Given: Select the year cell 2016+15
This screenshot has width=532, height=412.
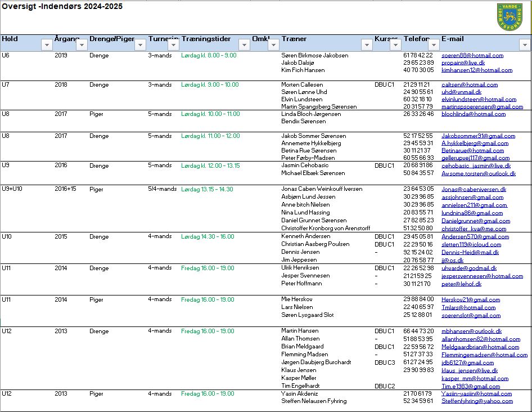Looking at the screenshot, I should [x=65, y=189].
